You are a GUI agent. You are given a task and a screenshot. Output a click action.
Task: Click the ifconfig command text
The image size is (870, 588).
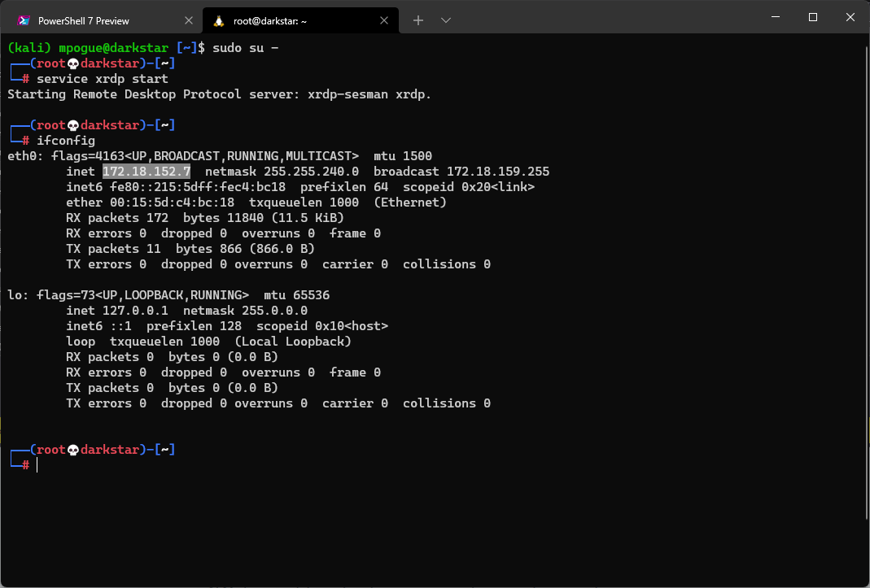tap(65, 140)
